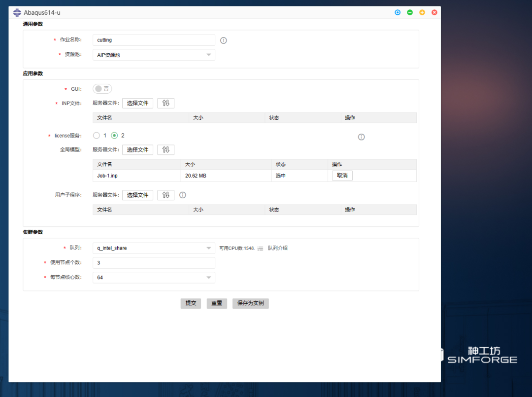Click the 选中 status cell

[x=299, y=176]
